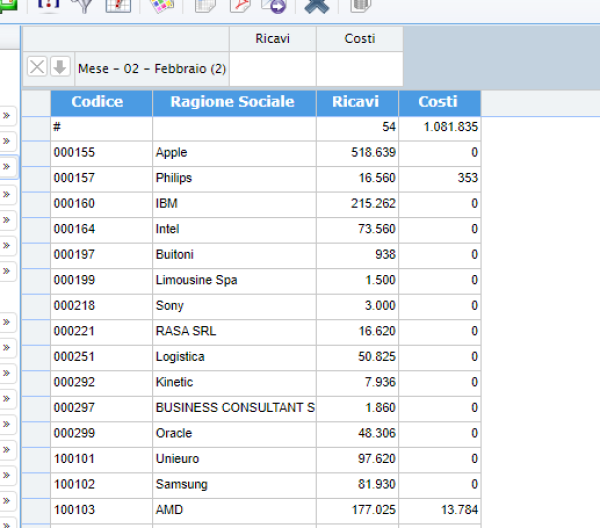Select the Mese - 02 - Febbraio (2) field
This screenshot has width=600, height=528.
pos(152,68)
